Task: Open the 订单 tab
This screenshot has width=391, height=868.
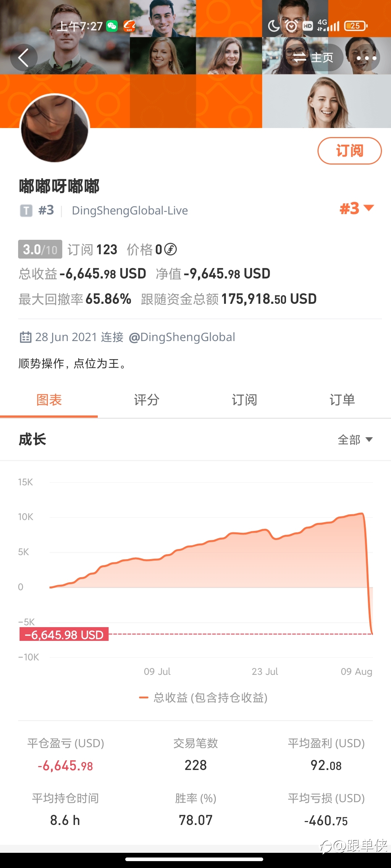Action: pyautogui.click(x=342, y=400)
